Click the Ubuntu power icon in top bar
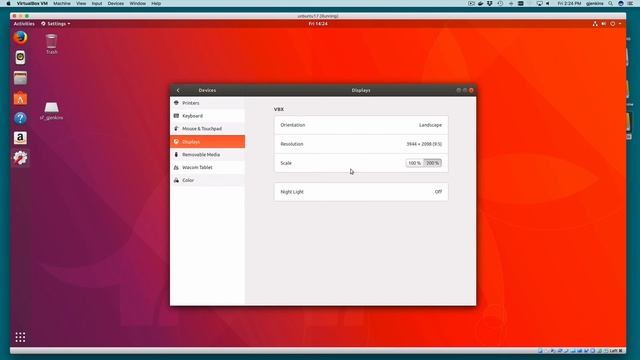The width and height of the screenshot is (640, 360). point(612,24)
